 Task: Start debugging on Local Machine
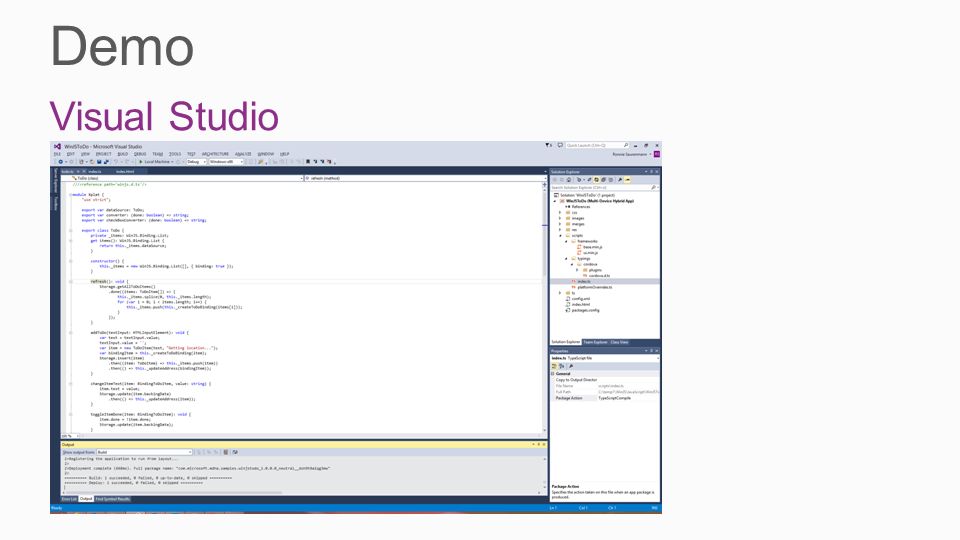tap(156, 162)
